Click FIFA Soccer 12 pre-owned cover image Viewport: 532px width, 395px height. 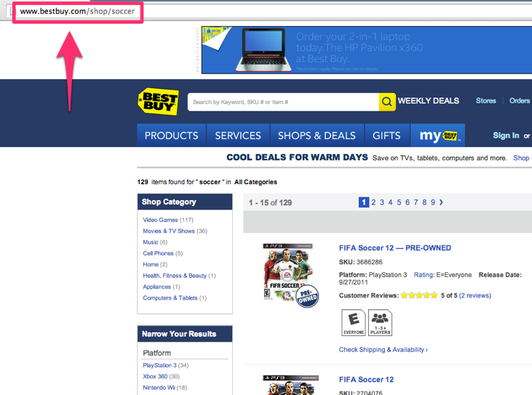pyautogui.click(x=290, y=275)
